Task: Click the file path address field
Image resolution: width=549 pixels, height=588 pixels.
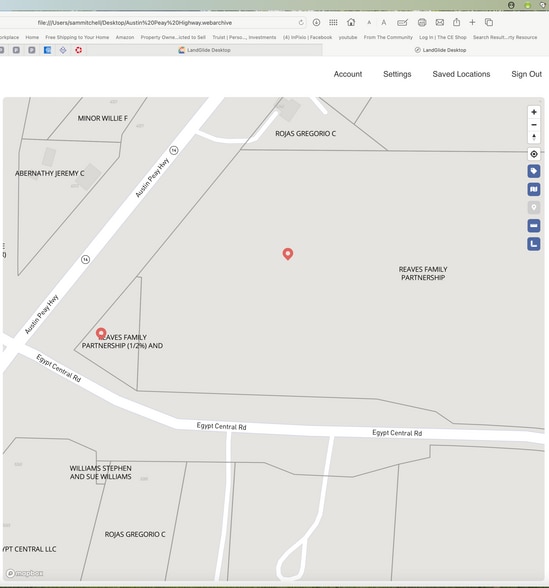Action: (x=165, y=22)
